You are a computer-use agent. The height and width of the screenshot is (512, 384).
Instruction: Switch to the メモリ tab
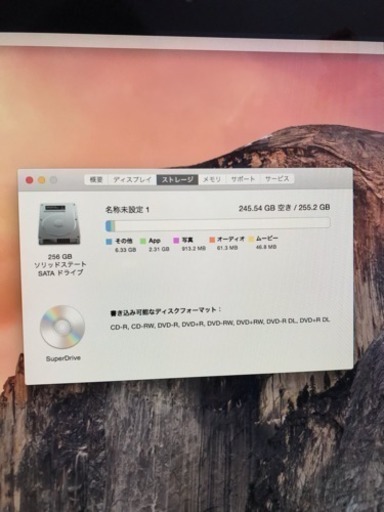point(212,179)
